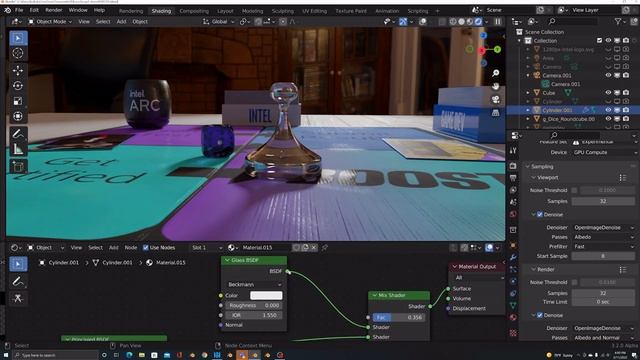The image size is (640, 360).
Task: Pin the node tree with pin icon
Action: click(x=325, y=247)
